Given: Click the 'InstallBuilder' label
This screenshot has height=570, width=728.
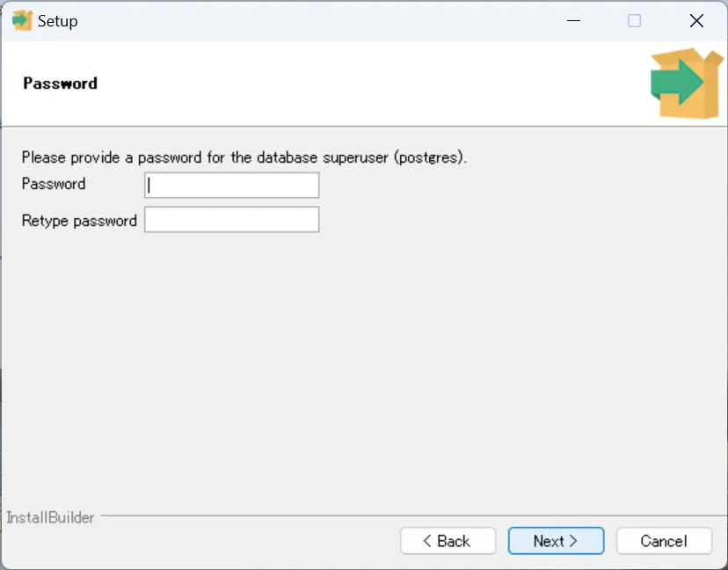Looking at the screenshot, I should [50, 517].
